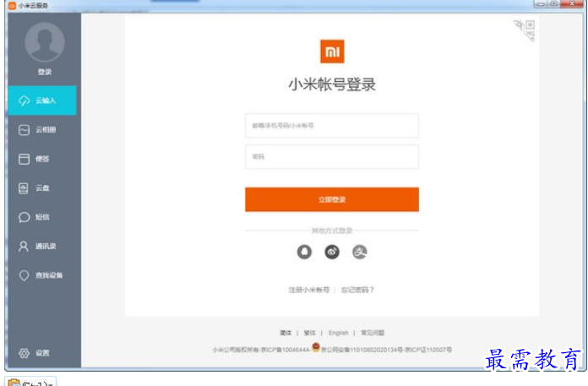Switch to QR code login corner icon
Image resolution: width=588 pixels, height=386 pixels.
click(x=525, y=30)
